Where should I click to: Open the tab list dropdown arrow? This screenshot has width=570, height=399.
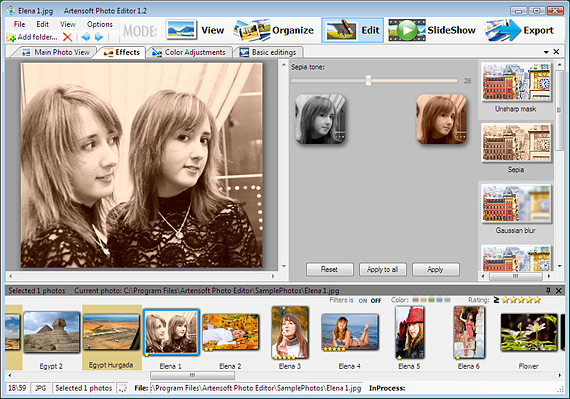pyautogui.click(x=546, y=52)
